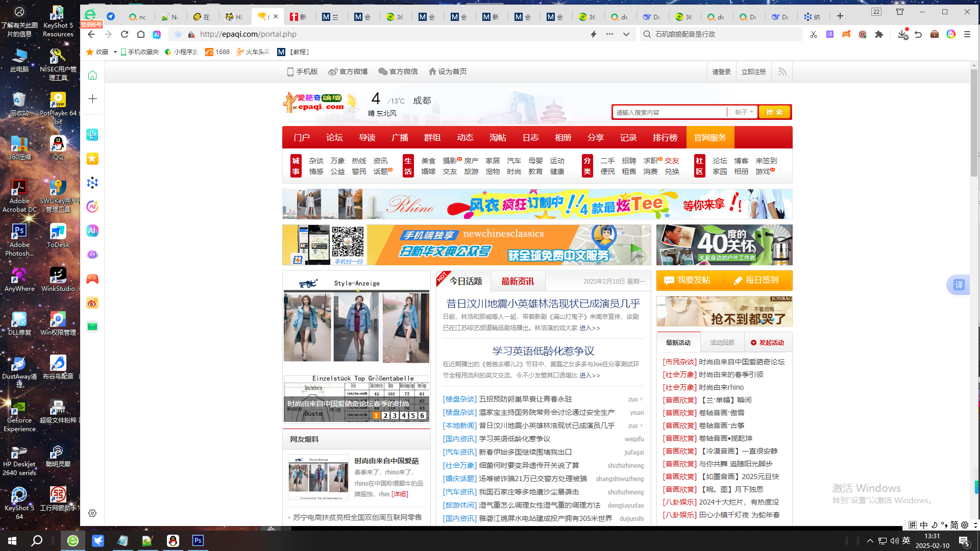
Task: Open the Weibo sidebar icon
Action: (92, 303)
